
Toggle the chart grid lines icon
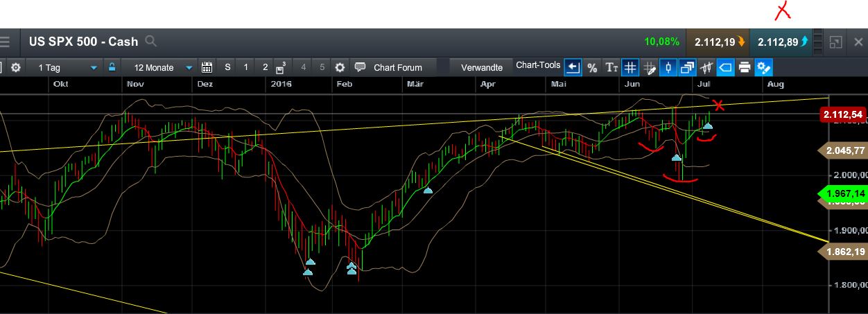click(x=630, y=67)
